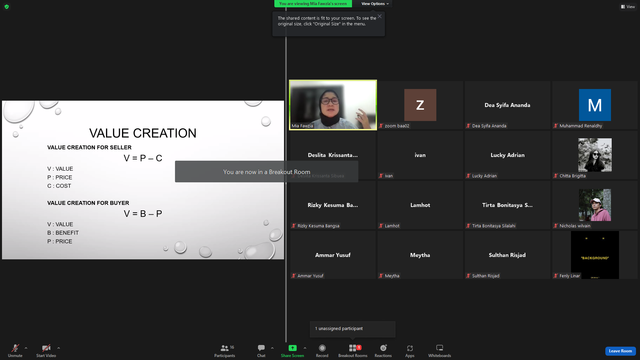Select the zoom baa02 participant tile
Image resolution: width=640 pixels, height=360 pixels.
420,105
